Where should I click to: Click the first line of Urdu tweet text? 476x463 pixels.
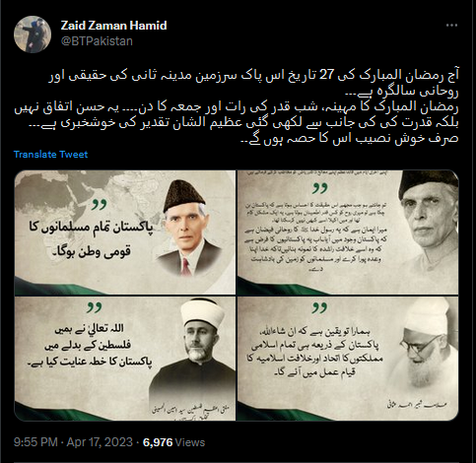[253, 75]
